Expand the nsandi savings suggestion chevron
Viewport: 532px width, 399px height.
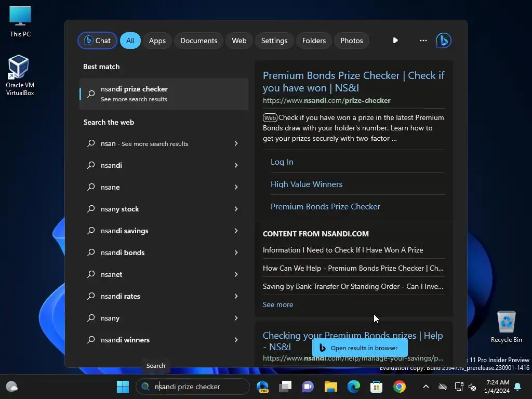point(236,231)
